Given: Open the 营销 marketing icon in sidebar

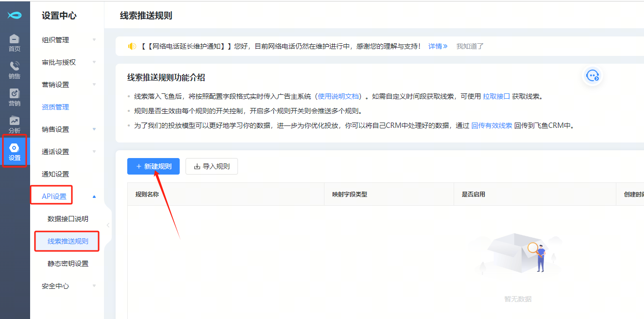Looking at the screenshot, I should (15, 97).
